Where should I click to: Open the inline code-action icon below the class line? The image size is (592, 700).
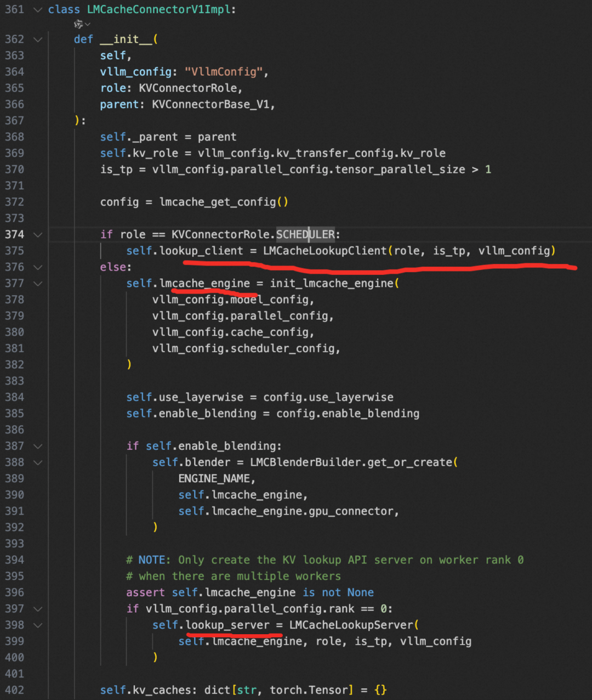tap(82, 24)
